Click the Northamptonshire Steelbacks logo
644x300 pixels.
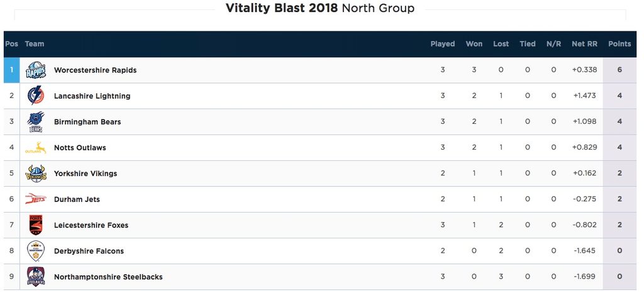36,277
